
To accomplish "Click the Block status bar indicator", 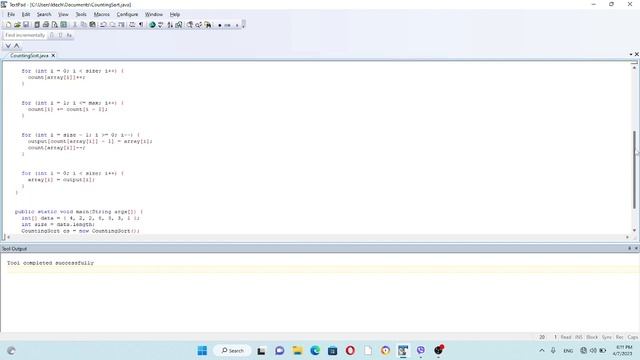I will pos(592,337).
